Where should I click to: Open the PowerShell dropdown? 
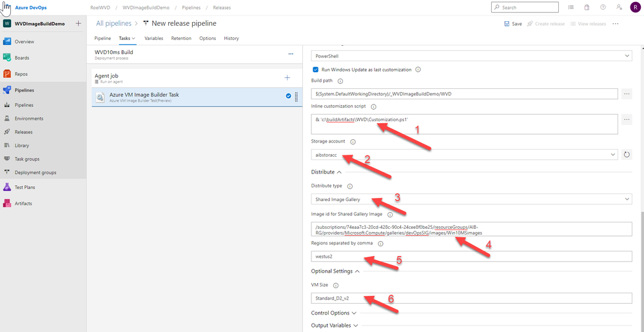coord(471,56)
